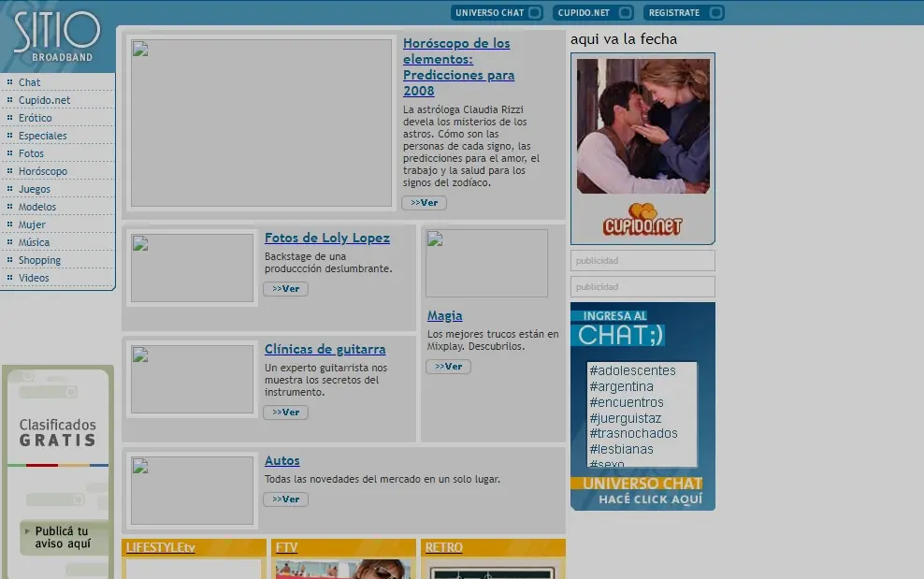Open the LIFESTYLEtv channel link
The height and width of the screenshot is (579, 924).
coord(160,547)
